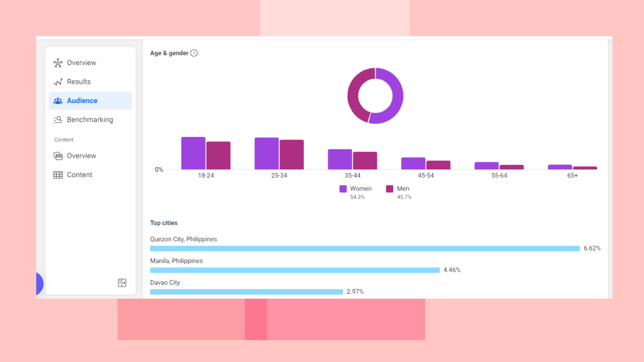This screenshot has height=362, width=644.
Task: Click the 2.97% value
Action: tap(355, 292)
